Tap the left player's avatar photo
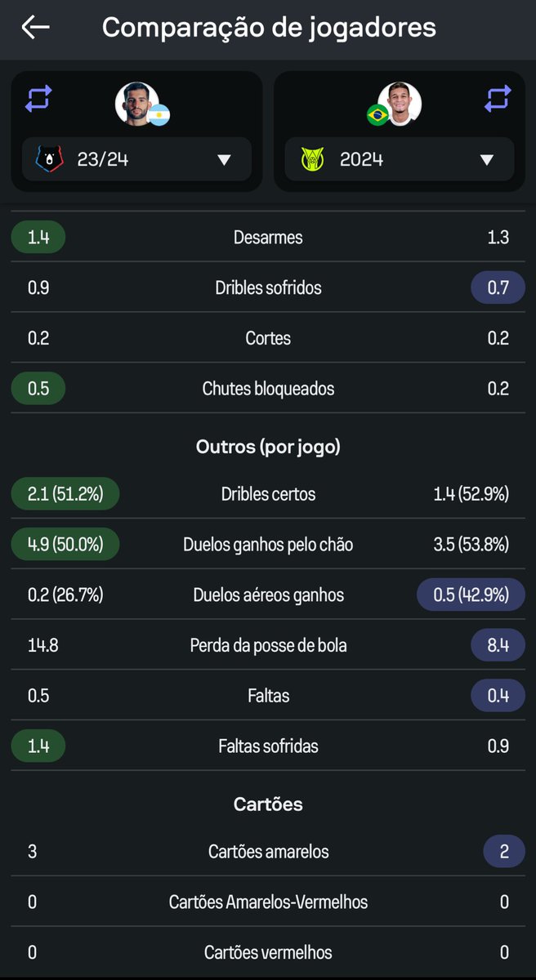The height and width of the screenshot is (980, 536). [136, 103]
